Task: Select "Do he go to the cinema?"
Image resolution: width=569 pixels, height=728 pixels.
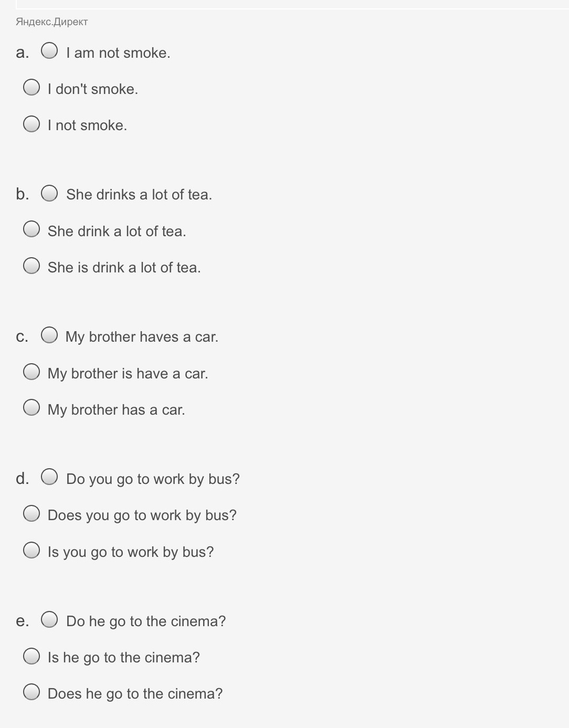Action: [x=49, y=619]
